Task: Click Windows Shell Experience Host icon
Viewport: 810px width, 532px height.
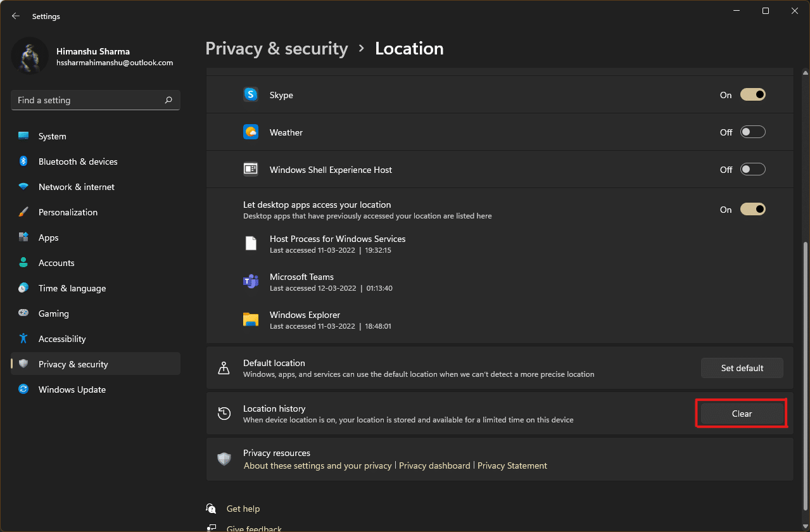Action: [251, 169]
